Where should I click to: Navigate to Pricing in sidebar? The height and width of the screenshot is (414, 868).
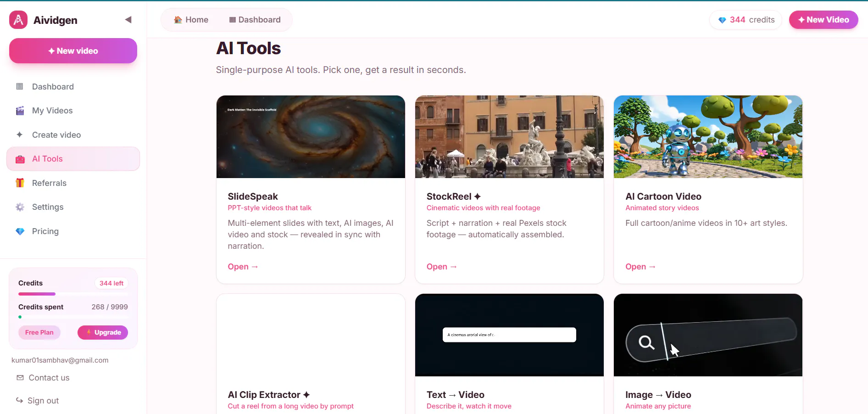73,231
